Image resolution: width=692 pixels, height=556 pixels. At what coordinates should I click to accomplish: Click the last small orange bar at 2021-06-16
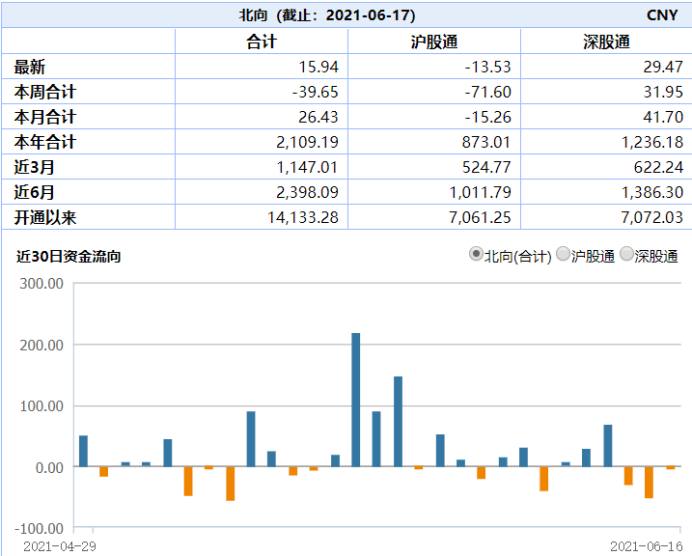pos(670,468)
